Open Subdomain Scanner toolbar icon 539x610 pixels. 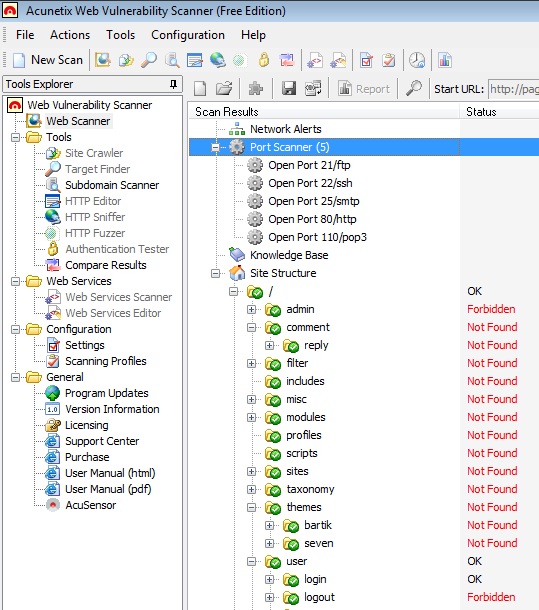click(172, 60)
